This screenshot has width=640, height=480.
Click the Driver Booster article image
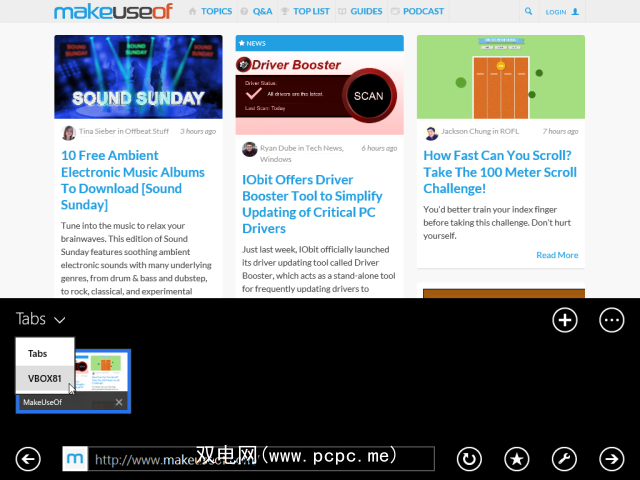coord(320,93)
